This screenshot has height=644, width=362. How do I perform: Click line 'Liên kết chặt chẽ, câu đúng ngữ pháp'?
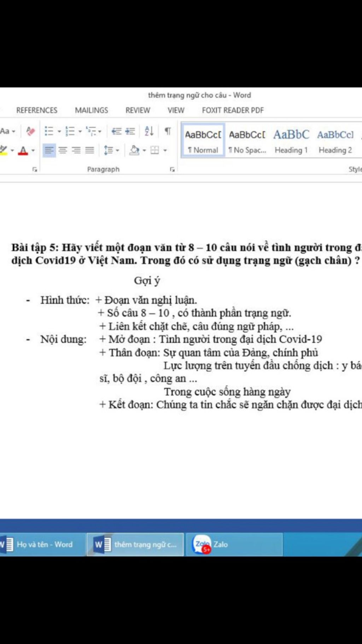[196, 326]
